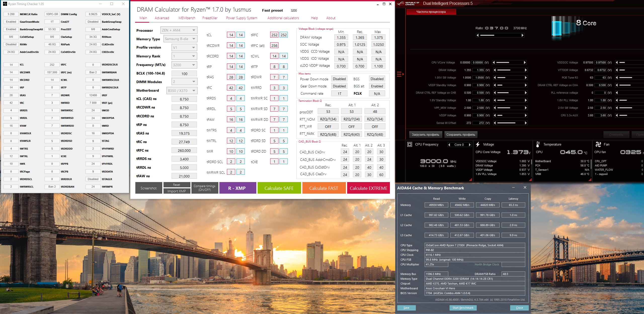Click the CPU Frequency chip icon
The width and height of the screenshot is (644, 314).
(410, 145)
